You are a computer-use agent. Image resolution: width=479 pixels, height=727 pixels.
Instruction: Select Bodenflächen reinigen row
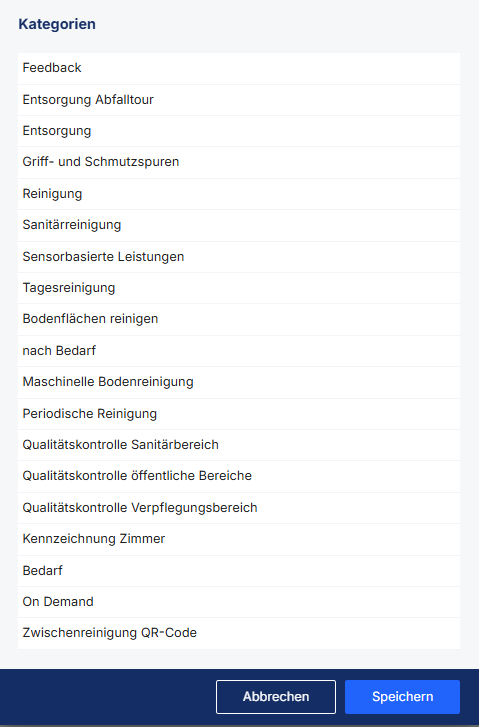click(x=239, y=319)
